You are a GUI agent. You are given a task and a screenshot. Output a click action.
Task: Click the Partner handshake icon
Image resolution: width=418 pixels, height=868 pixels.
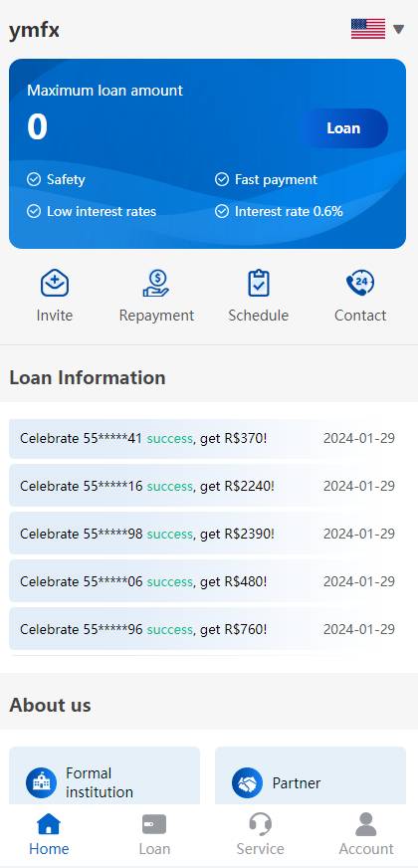(248, 782)
